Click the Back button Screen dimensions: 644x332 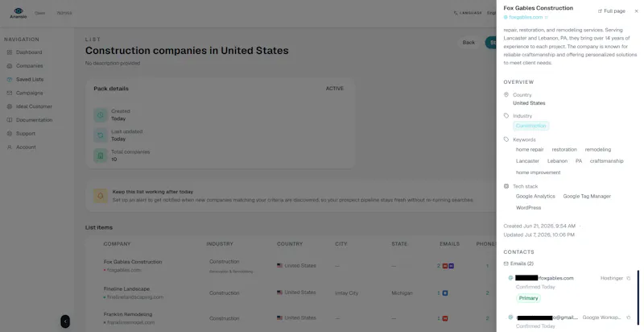click(469, 43)
